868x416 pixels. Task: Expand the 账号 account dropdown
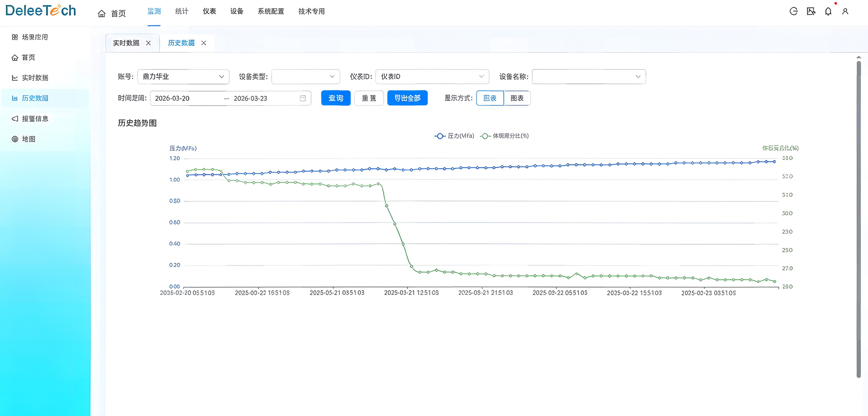point(183,77)
